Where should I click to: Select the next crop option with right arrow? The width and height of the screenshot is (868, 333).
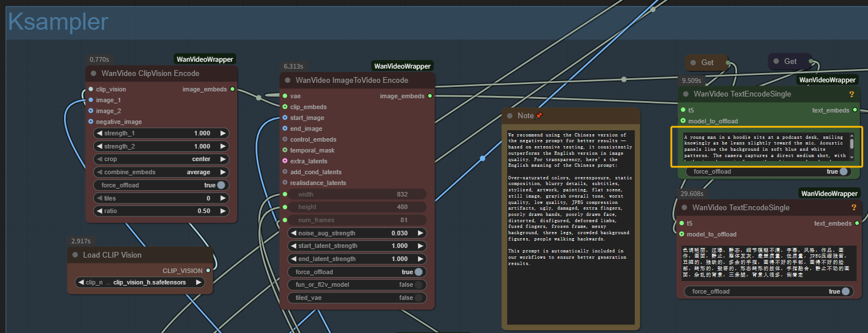223,159
